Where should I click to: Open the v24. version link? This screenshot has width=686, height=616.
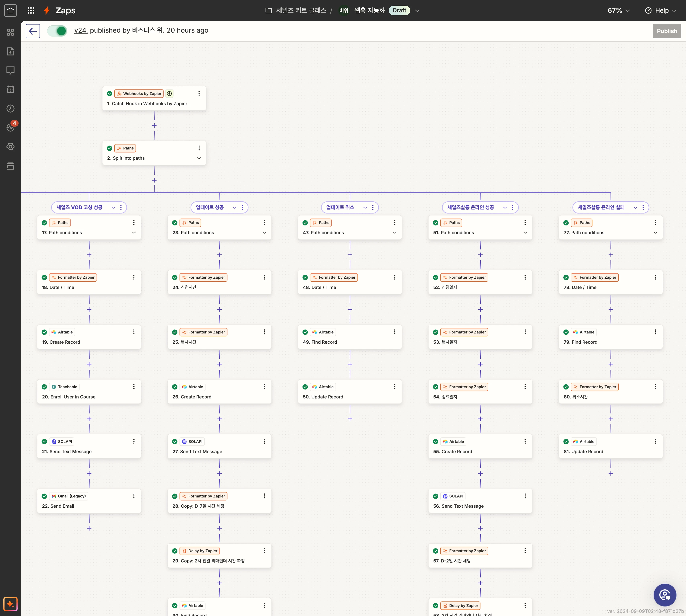click(81, 30)
